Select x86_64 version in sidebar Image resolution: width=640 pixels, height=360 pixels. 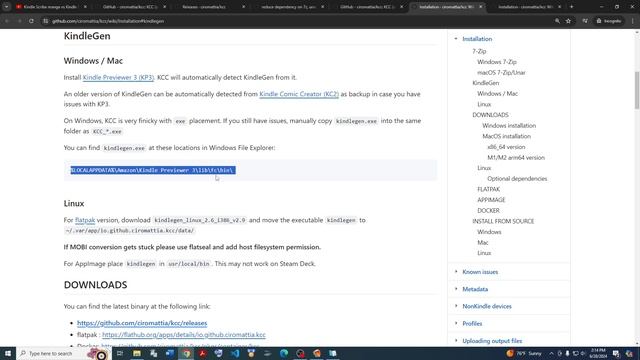(506, 147)
